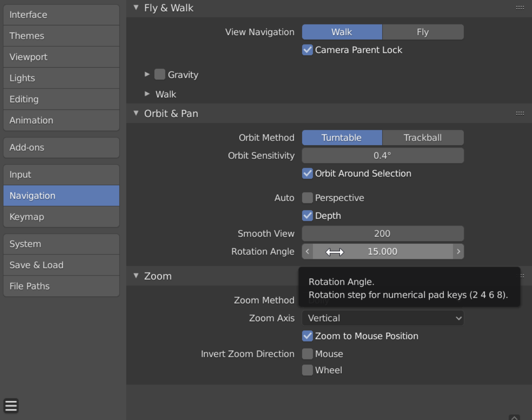Uncheck Orbit Around Selection
This screenshot has height=420, width=532.
click(x=307, y=174)
